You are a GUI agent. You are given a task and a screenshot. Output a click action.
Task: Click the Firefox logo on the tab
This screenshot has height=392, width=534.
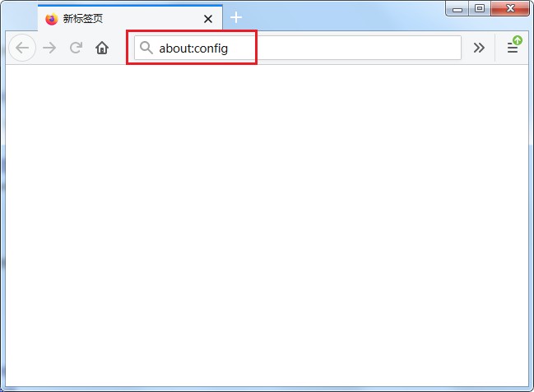coord(52,18)
